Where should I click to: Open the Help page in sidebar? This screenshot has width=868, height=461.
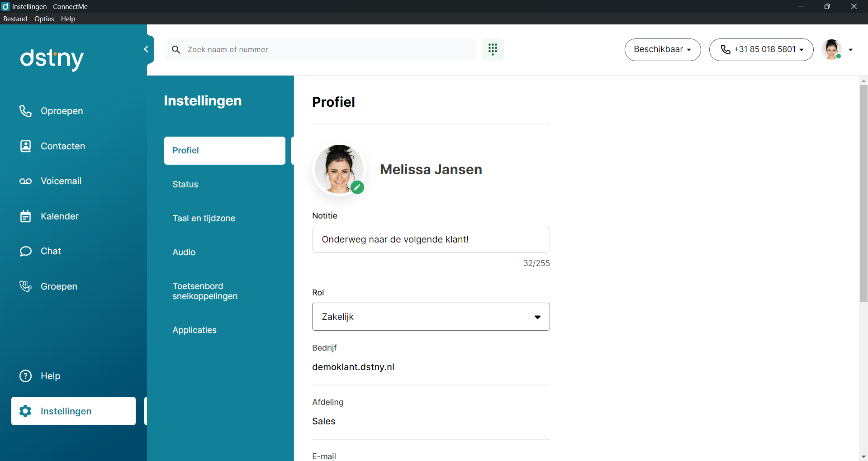point(50,376)
